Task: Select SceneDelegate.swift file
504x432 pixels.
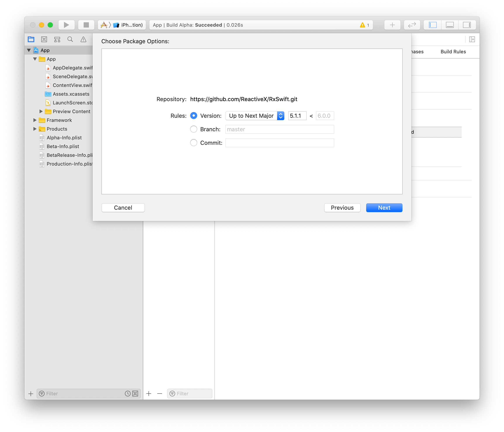Action: (x=69, y=77)
